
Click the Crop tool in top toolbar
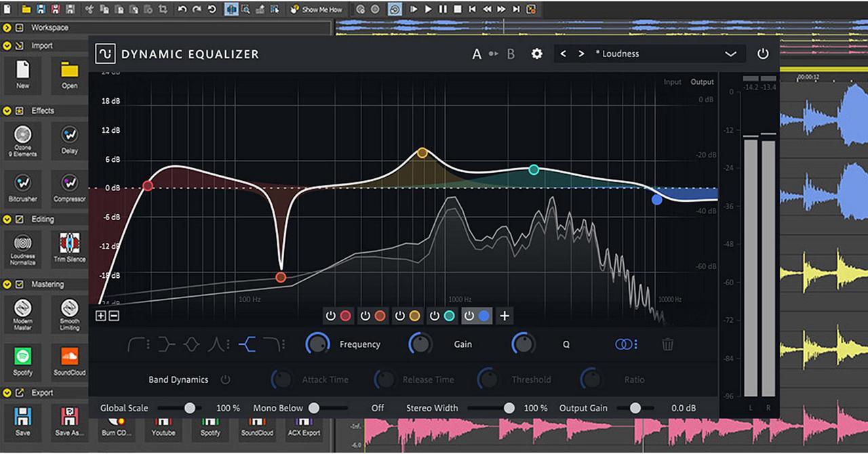coord(163,9)
